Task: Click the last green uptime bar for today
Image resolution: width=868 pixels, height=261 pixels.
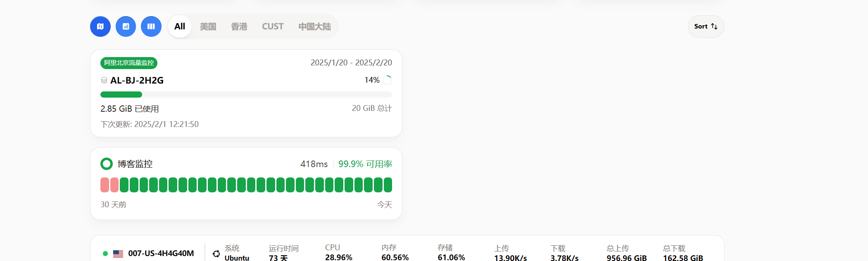Action: tap(388, 185)
